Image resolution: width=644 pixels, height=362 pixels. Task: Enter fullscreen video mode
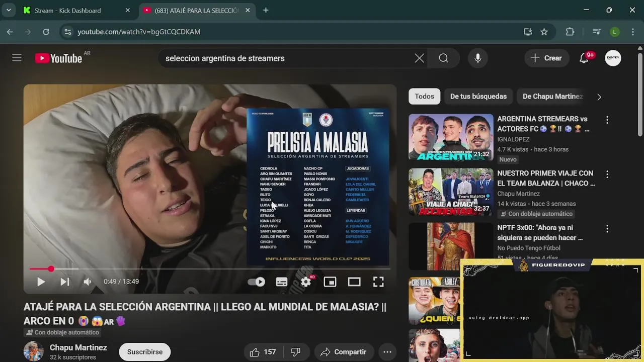coord(378,282)
